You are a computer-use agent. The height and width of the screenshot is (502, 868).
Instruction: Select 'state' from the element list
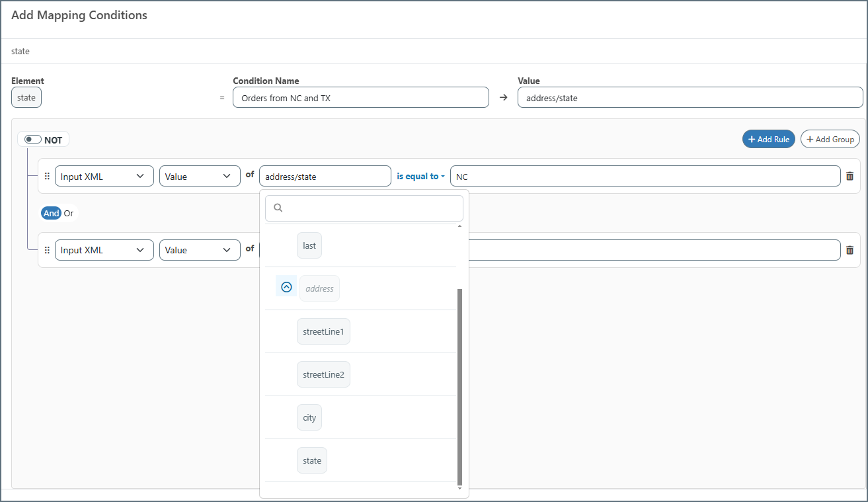click(312, 460)
